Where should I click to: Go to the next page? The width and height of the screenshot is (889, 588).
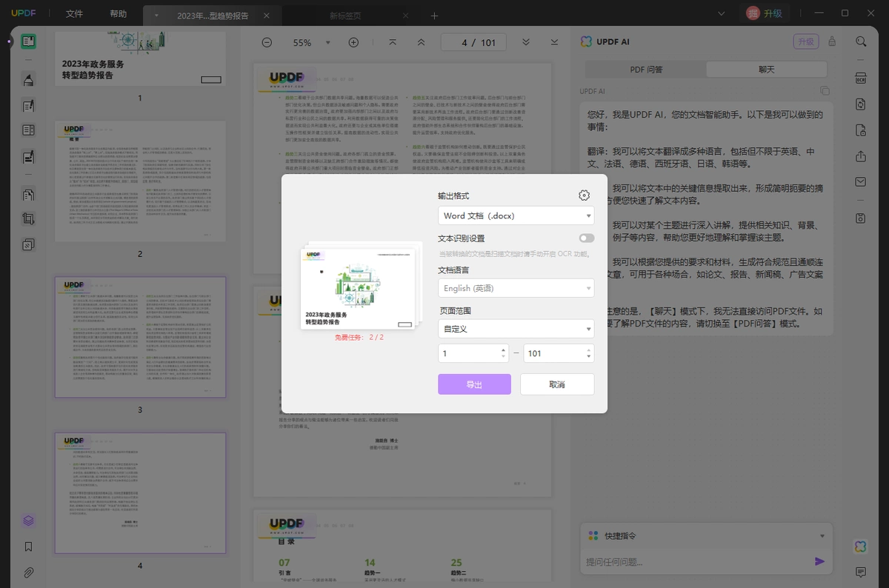coord(525,42)
